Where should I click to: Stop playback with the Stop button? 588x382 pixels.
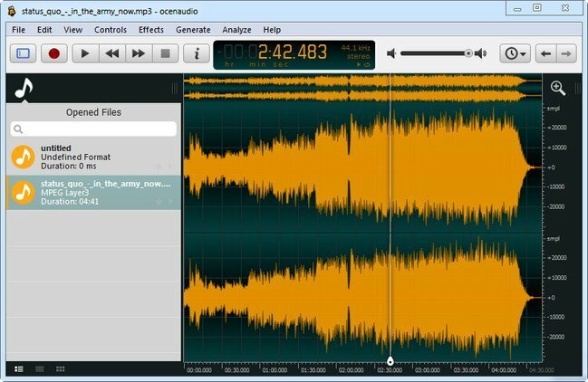(x=165, y=53)
